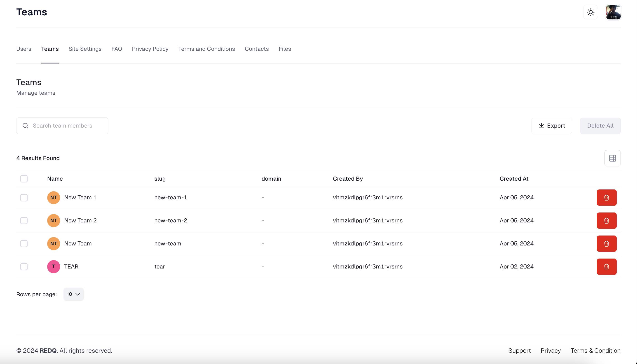Click the Created At column header
The width and height of the screenshot is (637, 364).
[514, 179]
